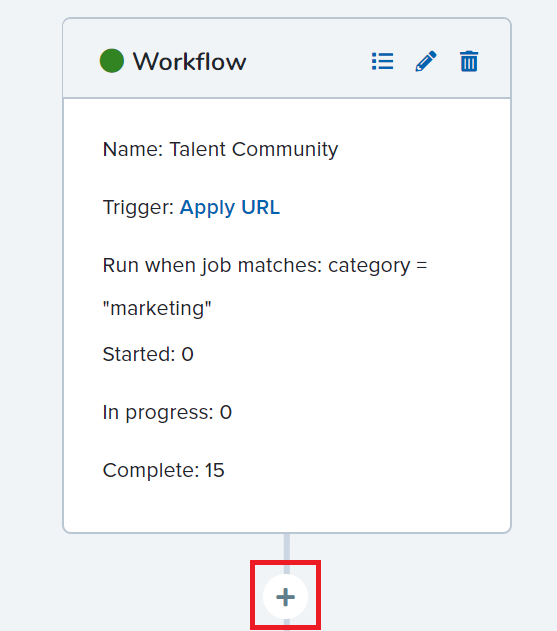Screen dimensions: 557x631
Task: Click the word Community in the name
Action: click(285, 150)
